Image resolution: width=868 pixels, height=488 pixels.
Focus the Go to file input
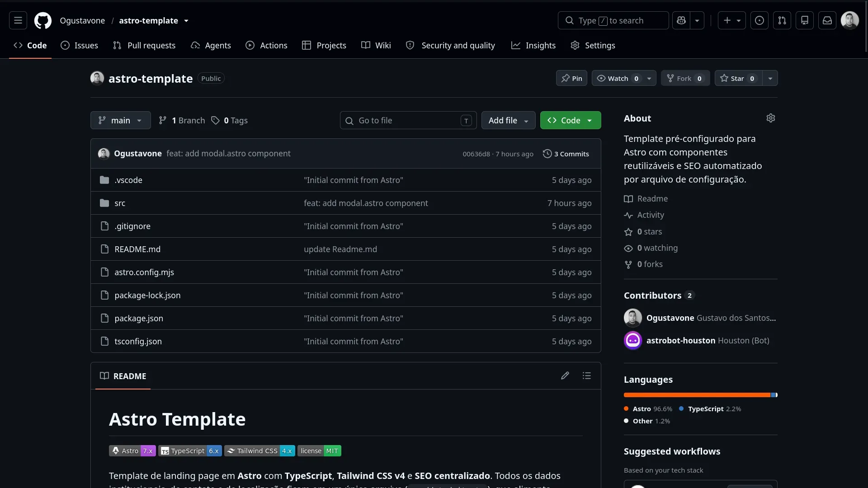(x=408, y=120)
